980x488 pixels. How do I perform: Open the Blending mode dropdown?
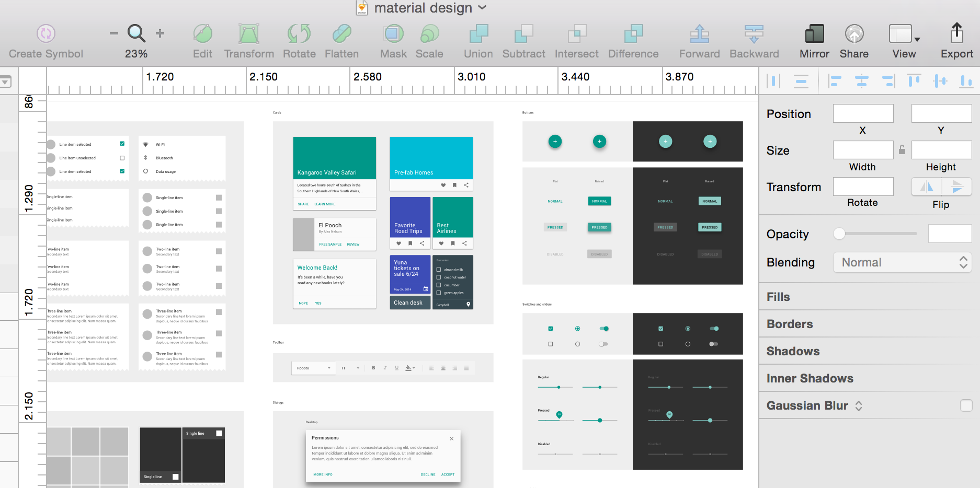coord(903,262)
